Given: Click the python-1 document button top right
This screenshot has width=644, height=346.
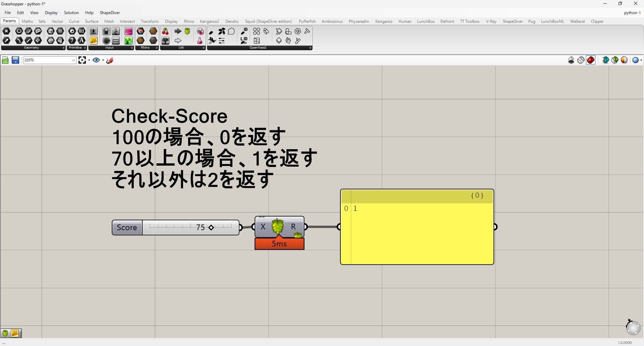Looking at the screenshot, I should [x=632, y=13].
